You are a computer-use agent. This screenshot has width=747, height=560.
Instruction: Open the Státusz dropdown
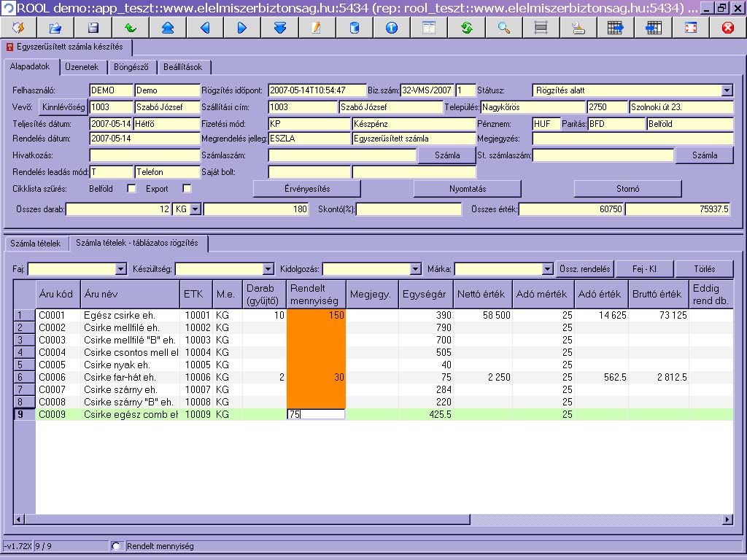727,90
